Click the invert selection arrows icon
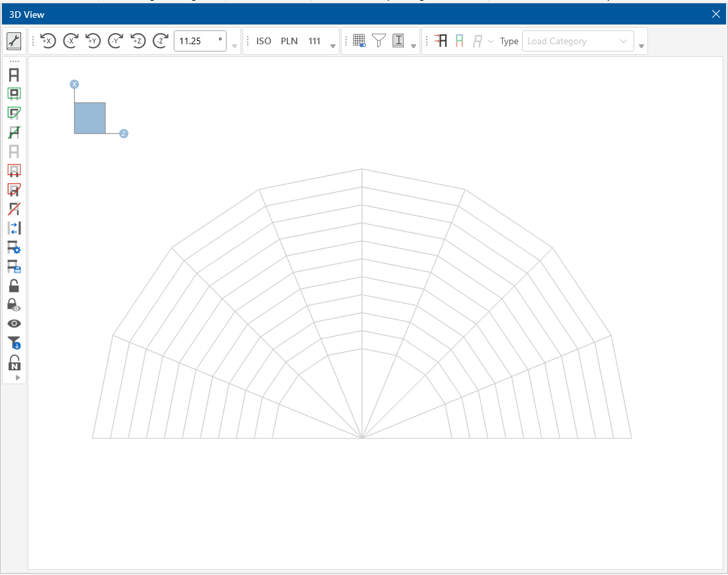728x575 pixels. (x=14, y=228)
